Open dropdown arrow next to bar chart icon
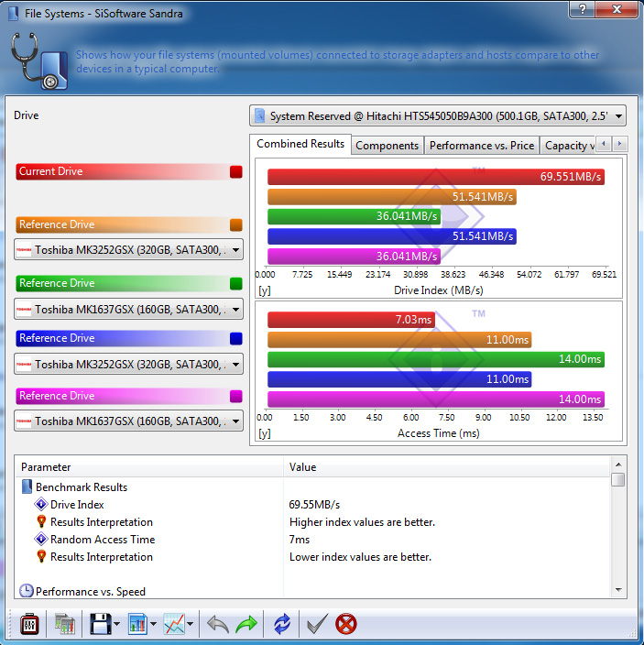This screenshot has height=645, width=644. 153,625
